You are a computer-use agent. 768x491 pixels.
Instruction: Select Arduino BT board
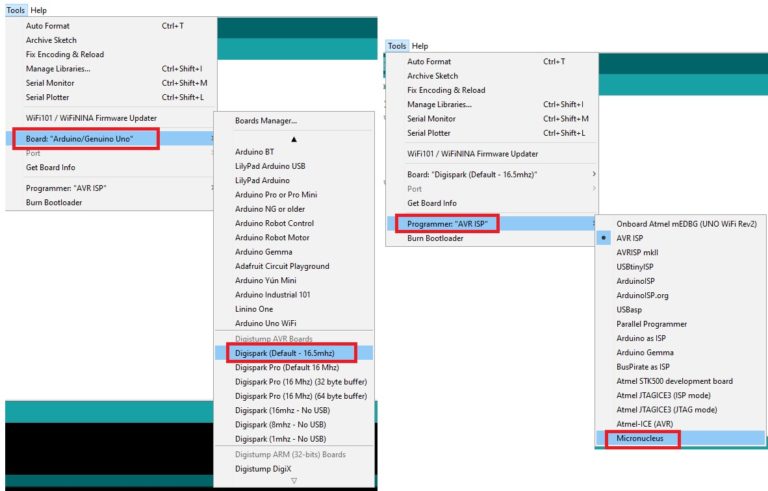(x=294, y=151)
